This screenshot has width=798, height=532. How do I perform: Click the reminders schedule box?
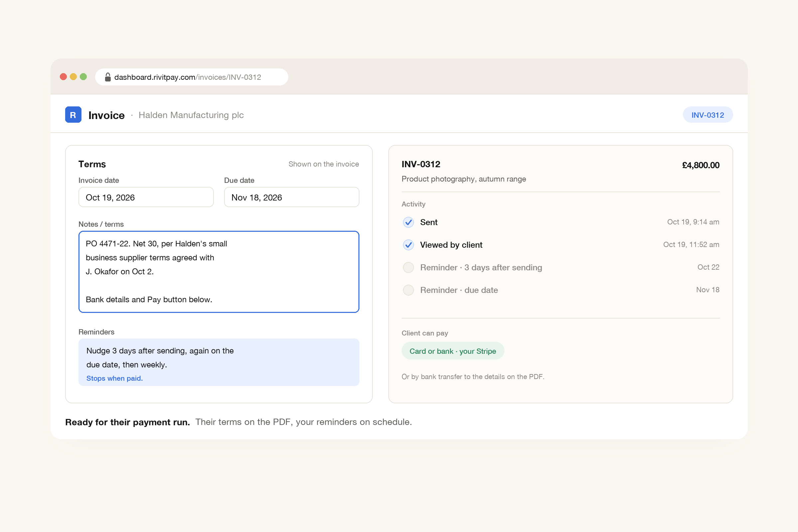pyautogui.click(x=219, y=362)
